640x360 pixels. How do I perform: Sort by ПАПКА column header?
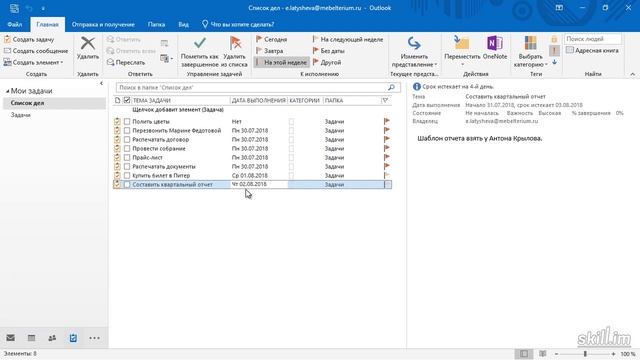coord(351,100)
